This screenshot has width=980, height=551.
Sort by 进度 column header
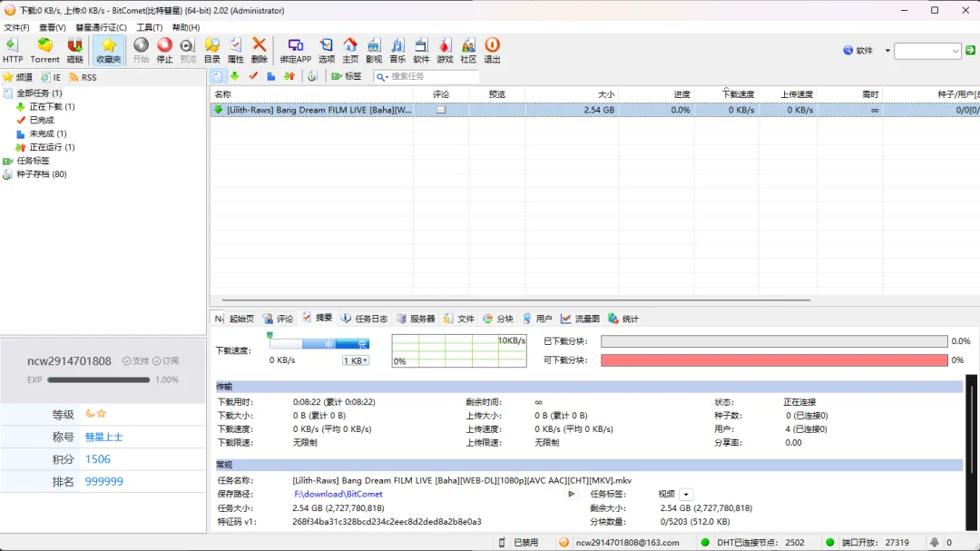[x=656, y=94]
